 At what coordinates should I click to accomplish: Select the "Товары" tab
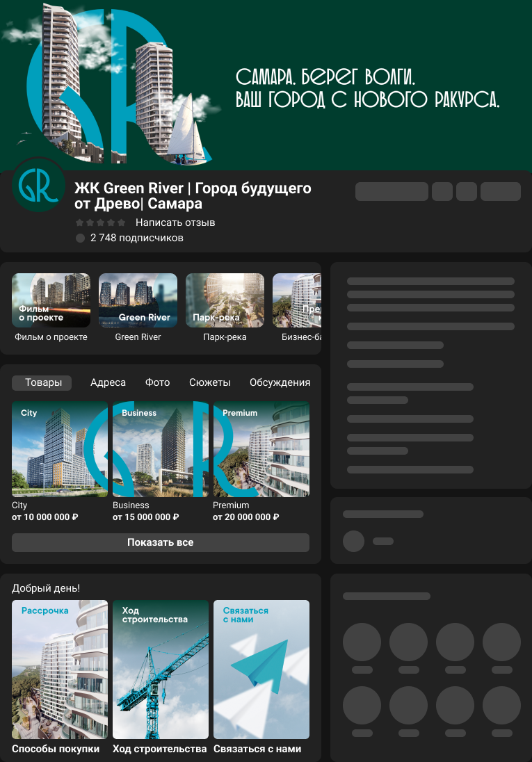(x=42, y=383)
